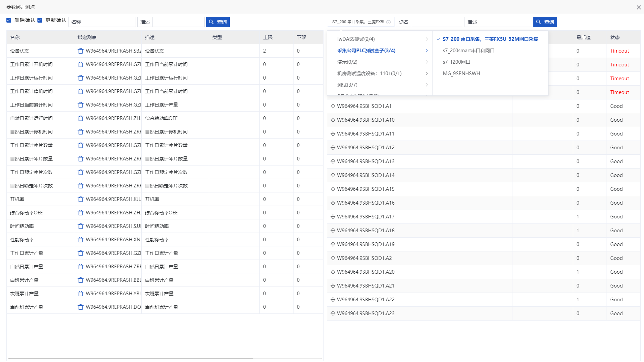Click left panel 查询 button
Viewport: 644px width, 362px height.
click(x=218, y=22)
